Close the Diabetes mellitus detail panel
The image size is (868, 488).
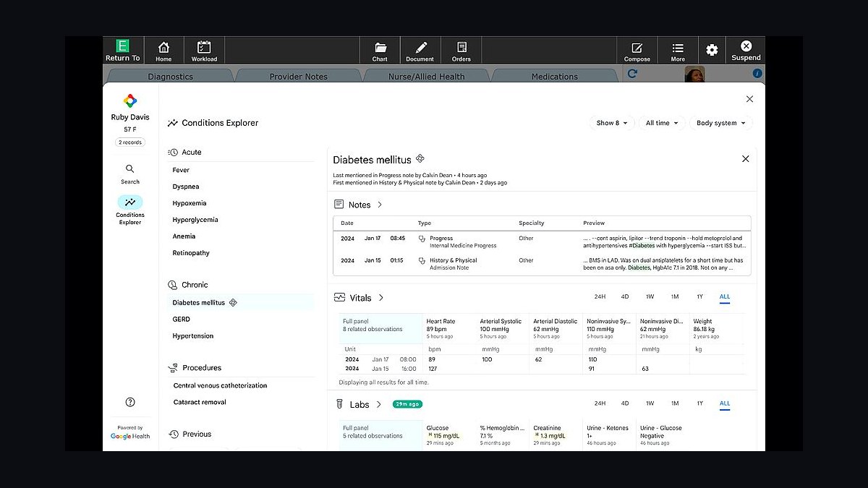(x=746, y=159)
